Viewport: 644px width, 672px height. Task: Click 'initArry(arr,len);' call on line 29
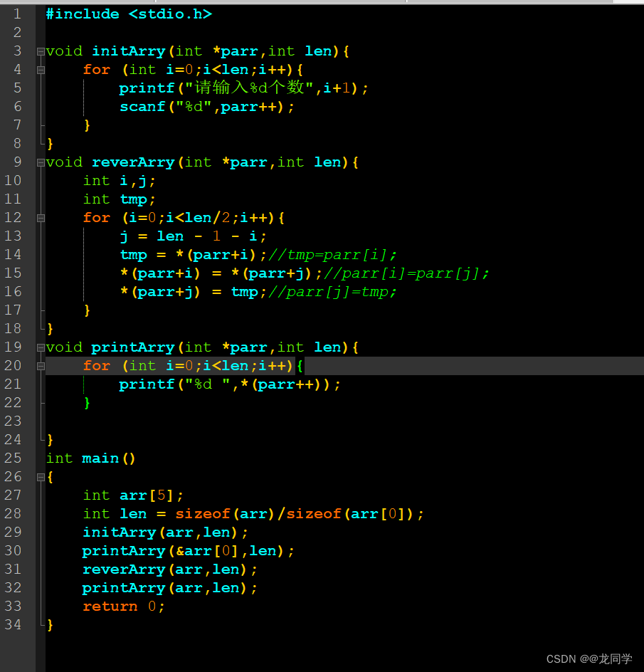165,532
